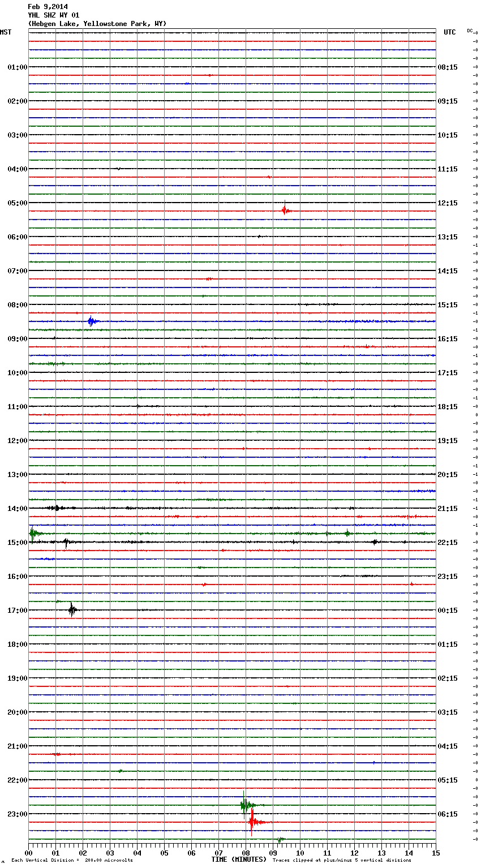Click the '18:15' UTC time label

pyautogui.click(x=448, y=407)
